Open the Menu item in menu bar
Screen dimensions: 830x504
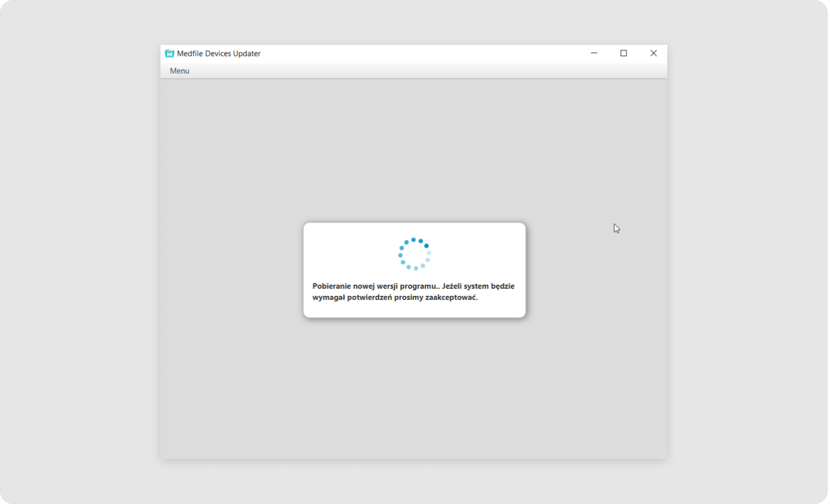pos(180,71)
